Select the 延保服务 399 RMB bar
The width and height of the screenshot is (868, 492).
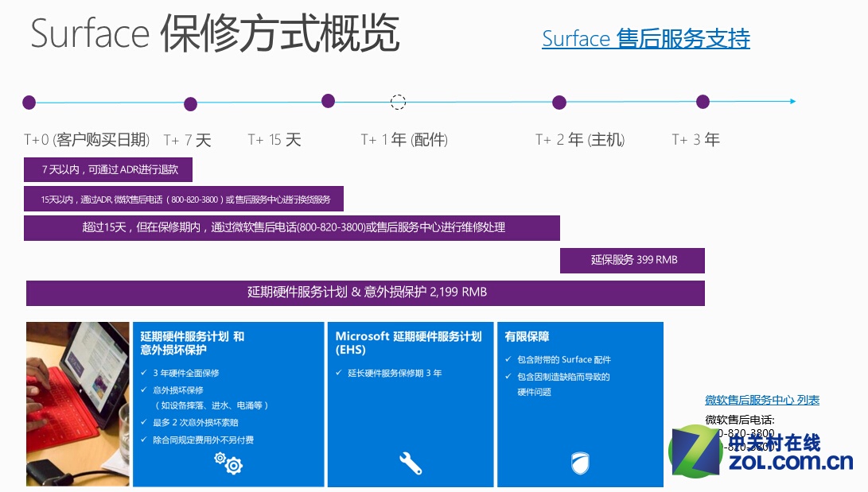[633, 261]
